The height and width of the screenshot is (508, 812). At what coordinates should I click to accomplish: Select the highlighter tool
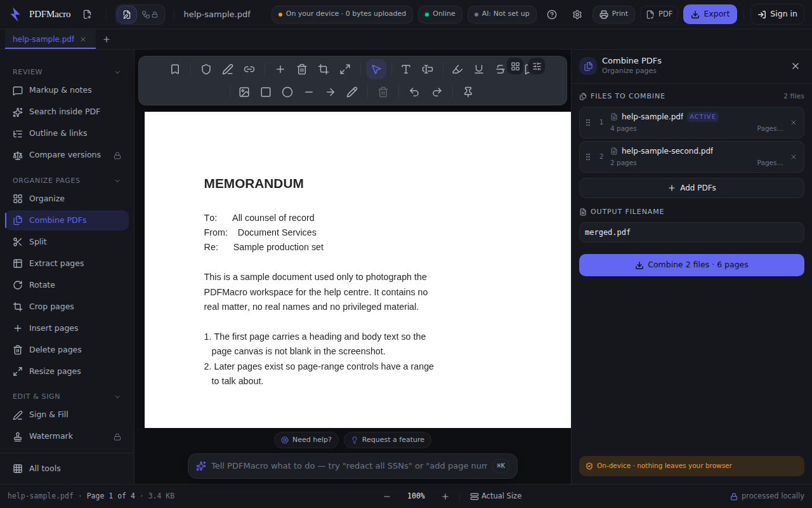click(457, 69)
